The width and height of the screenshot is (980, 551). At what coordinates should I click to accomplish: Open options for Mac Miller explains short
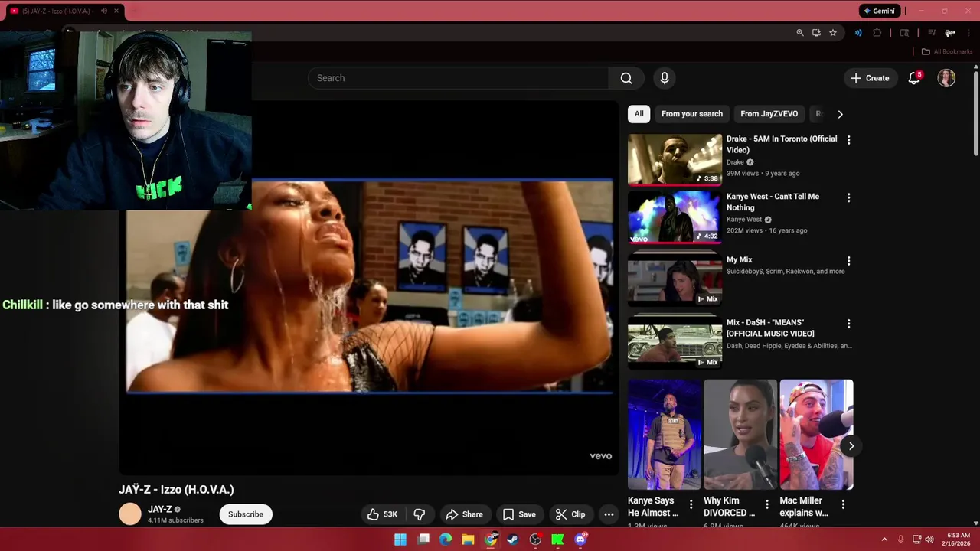(x=843, y=504)
